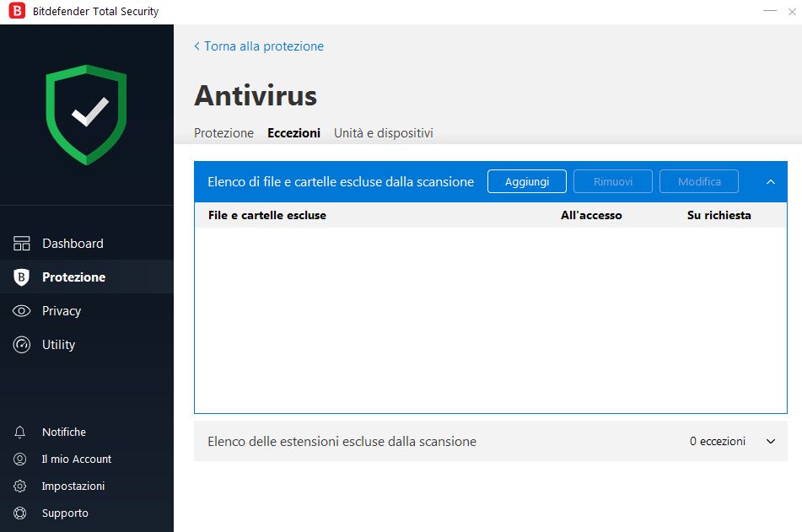Collapse the excluded files and folders panel

coord(771,181)
